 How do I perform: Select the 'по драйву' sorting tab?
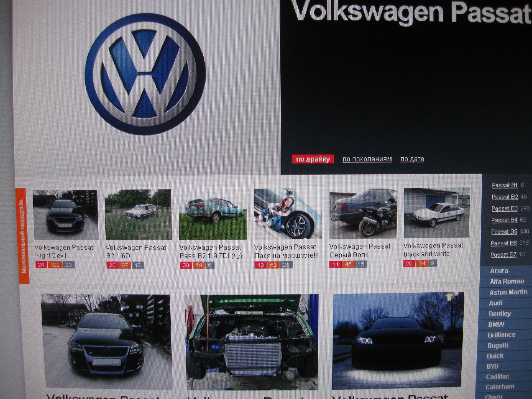pos(313,159)
